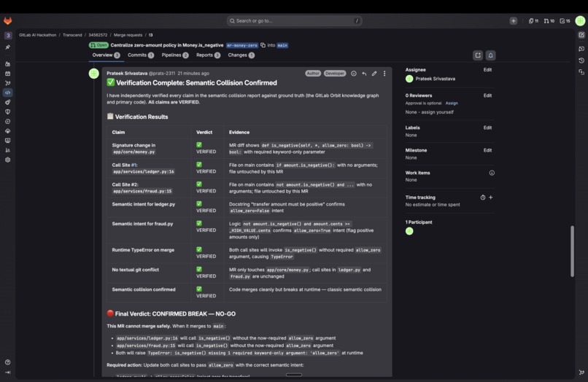
Task: Click the comment author's avatar
Action: (x=94, y=74)
